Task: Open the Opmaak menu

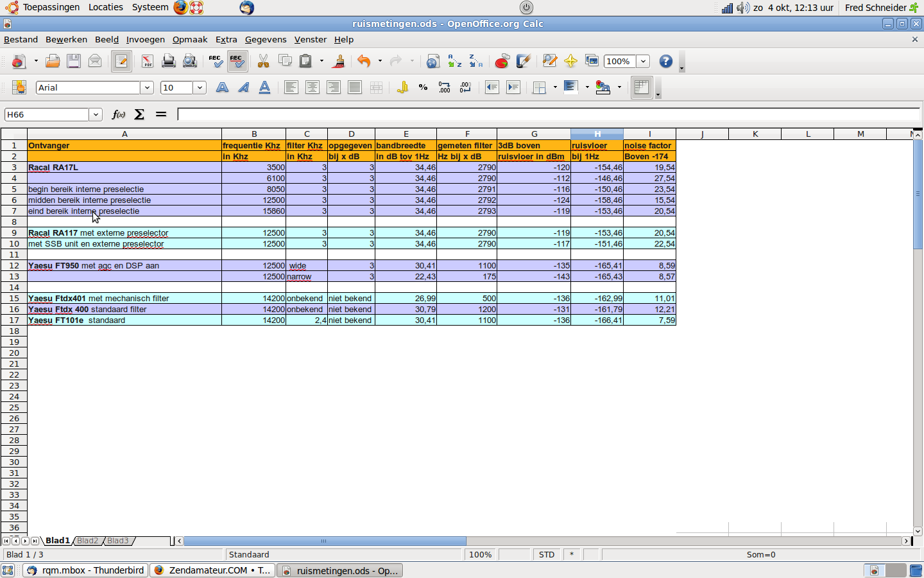Action: tap(190, 39)
